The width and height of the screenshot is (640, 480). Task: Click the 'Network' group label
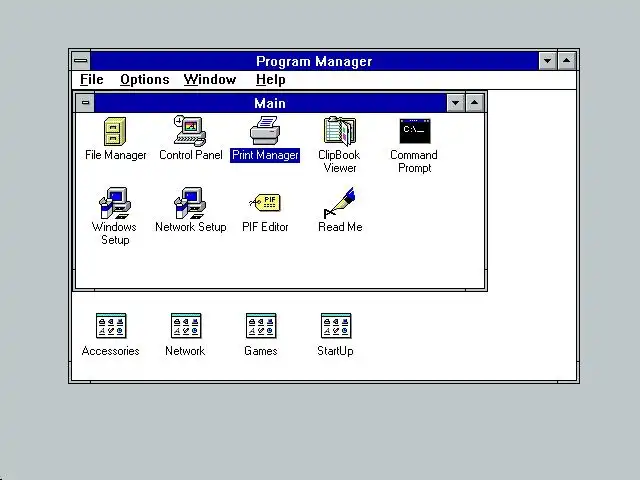[x=185, y=351]
